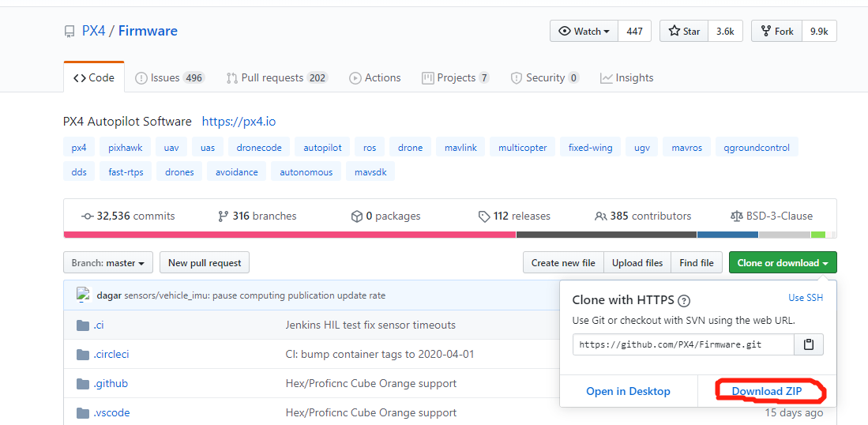Viewport: 868px width, 425px height.
Task: Toggle the Clone or download dropdown
Action: point(783,263)
